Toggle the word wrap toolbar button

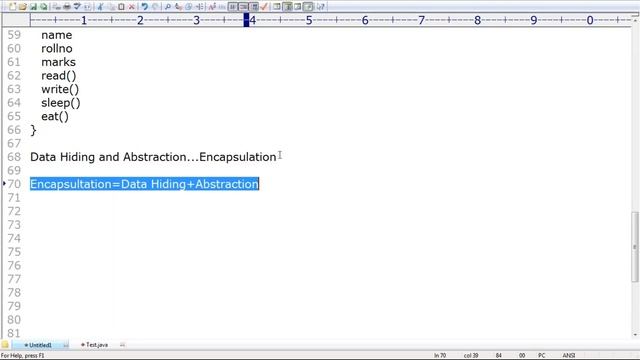232,7
